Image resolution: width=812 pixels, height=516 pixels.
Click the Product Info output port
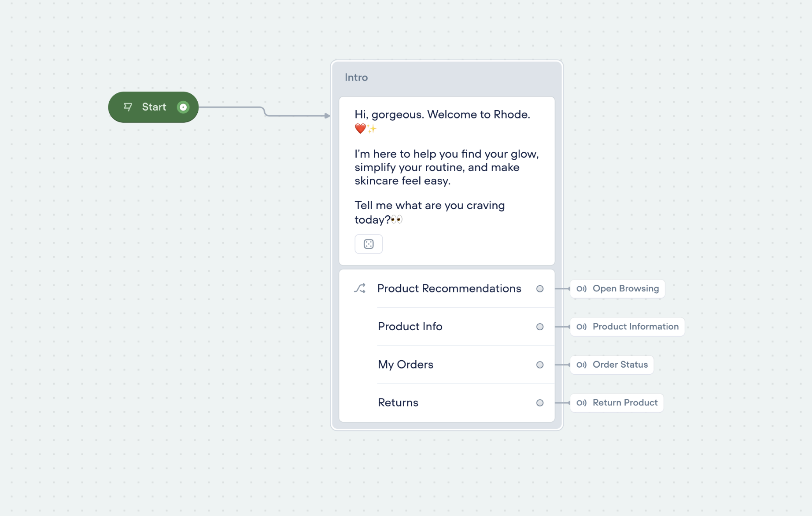click(x=540, y=327)
